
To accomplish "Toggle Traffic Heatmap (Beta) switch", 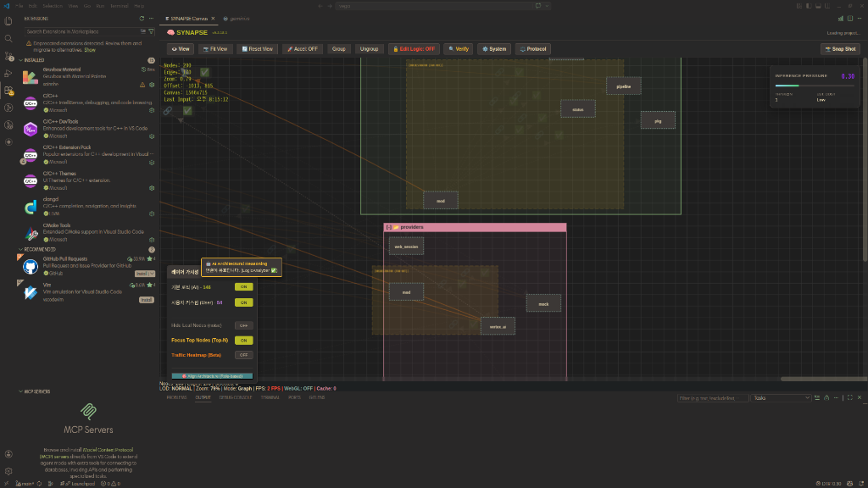I will [243, 355].
